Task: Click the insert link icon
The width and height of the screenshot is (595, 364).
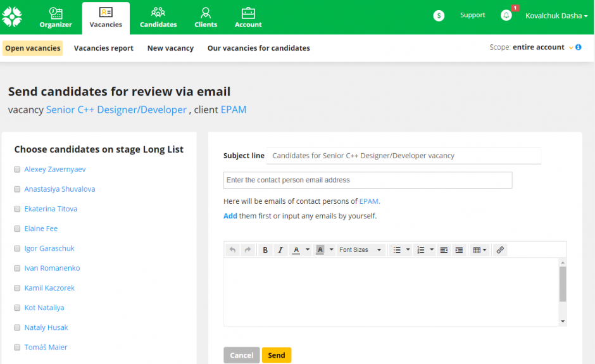Action: [500, 250]
